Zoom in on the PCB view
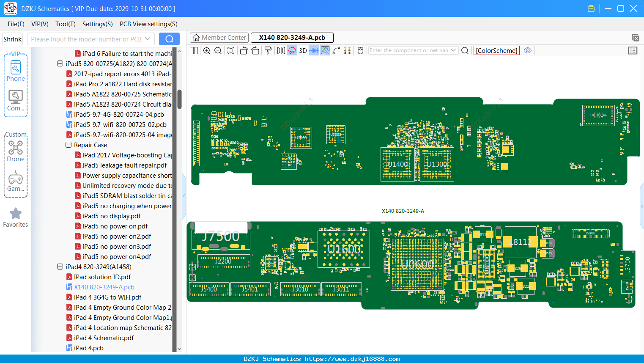Image resolution: width=644 pixels, height=363 pixels. (x=207, y=51)
